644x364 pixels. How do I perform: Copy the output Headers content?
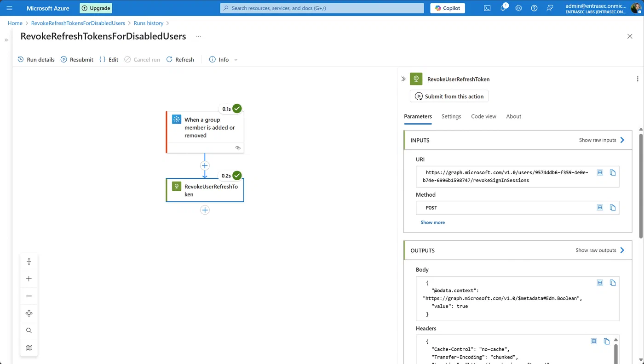click(x=607, y=341)
